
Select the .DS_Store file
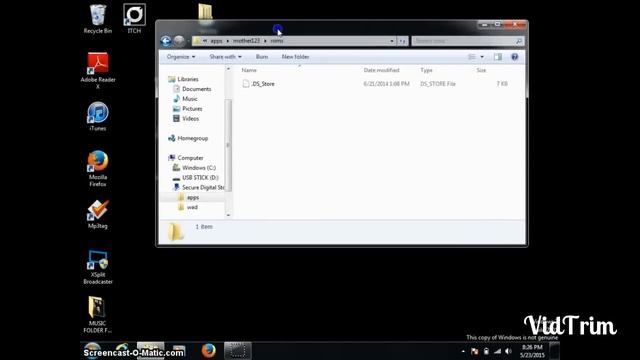(x=263, y=84)
